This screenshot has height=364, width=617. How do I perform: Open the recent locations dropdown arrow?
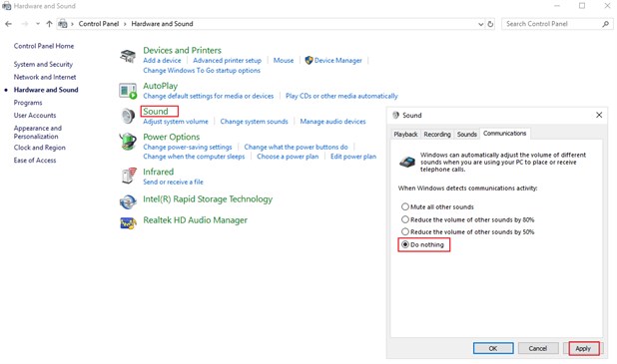[38, 24]
